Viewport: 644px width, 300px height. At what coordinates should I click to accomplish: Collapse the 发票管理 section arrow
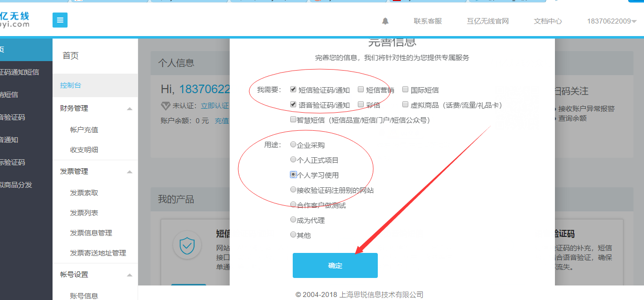click(130, 172)
